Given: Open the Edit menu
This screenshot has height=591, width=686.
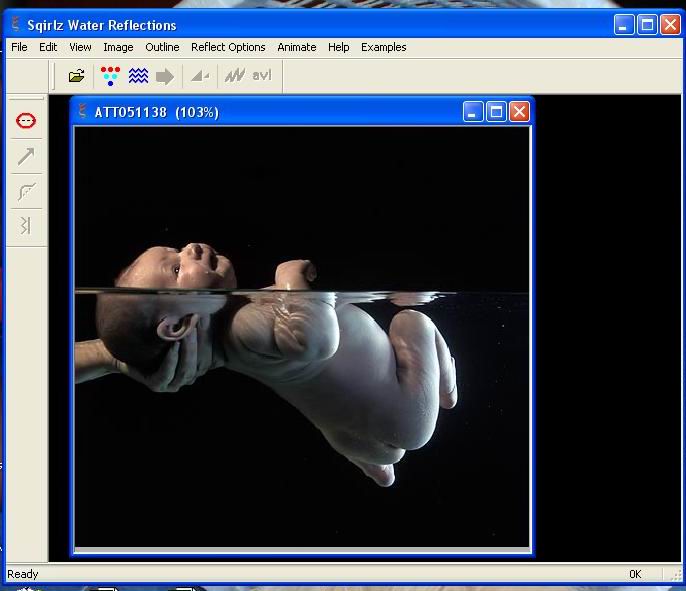Looking at the screenshot, I should click(48, 47).
